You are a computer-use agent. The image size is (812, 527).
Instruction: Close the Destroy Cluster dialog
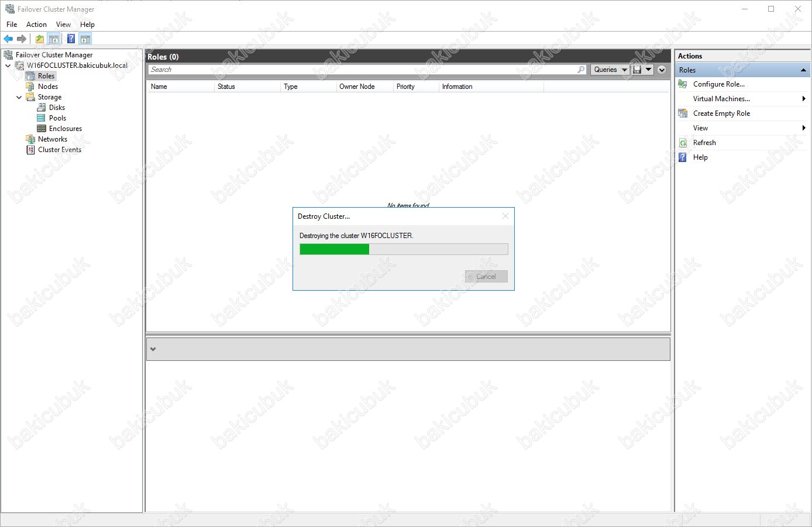click(505, 216)
